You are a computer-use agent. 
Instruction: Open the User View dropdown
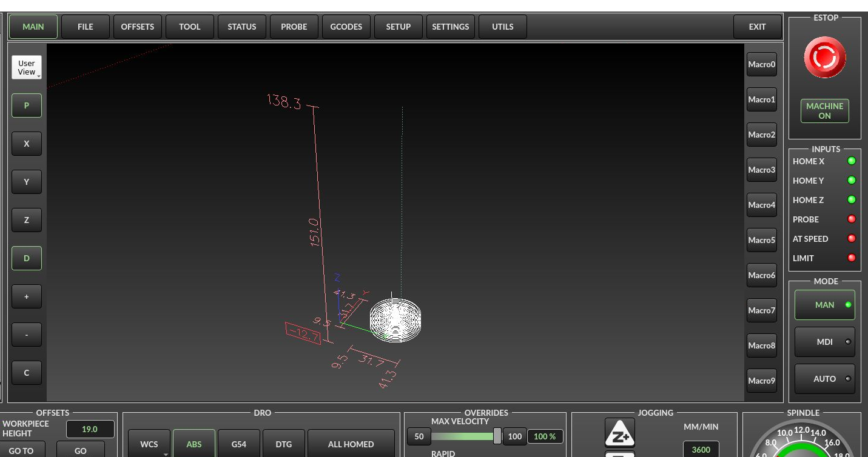coord(27,67)
